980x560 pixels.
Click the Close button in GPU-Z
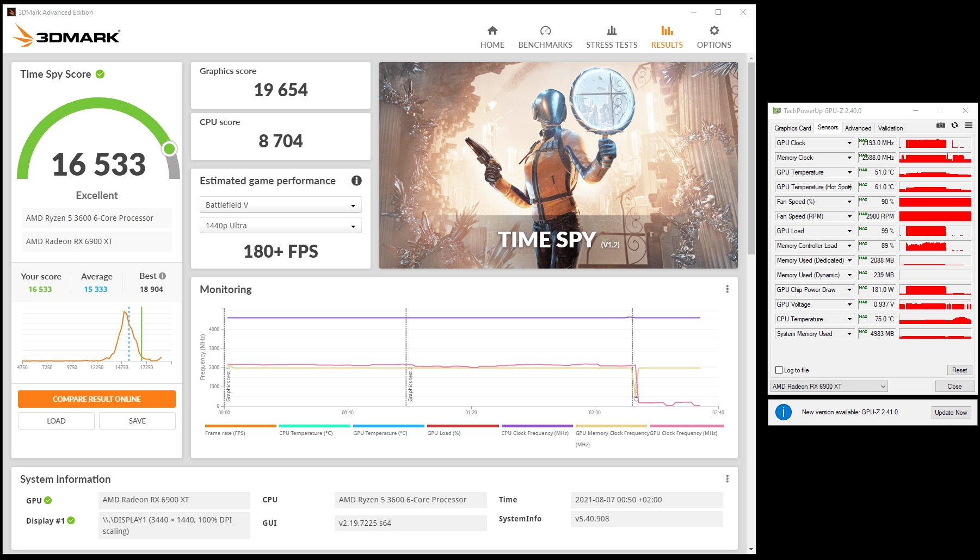point(954,387)
